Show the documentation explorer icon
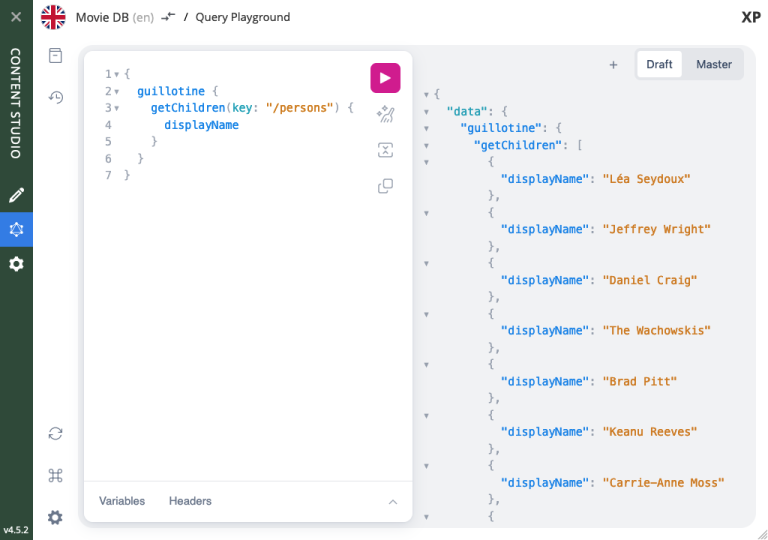The height and width of the screenshot is (540, 768). 55,55
